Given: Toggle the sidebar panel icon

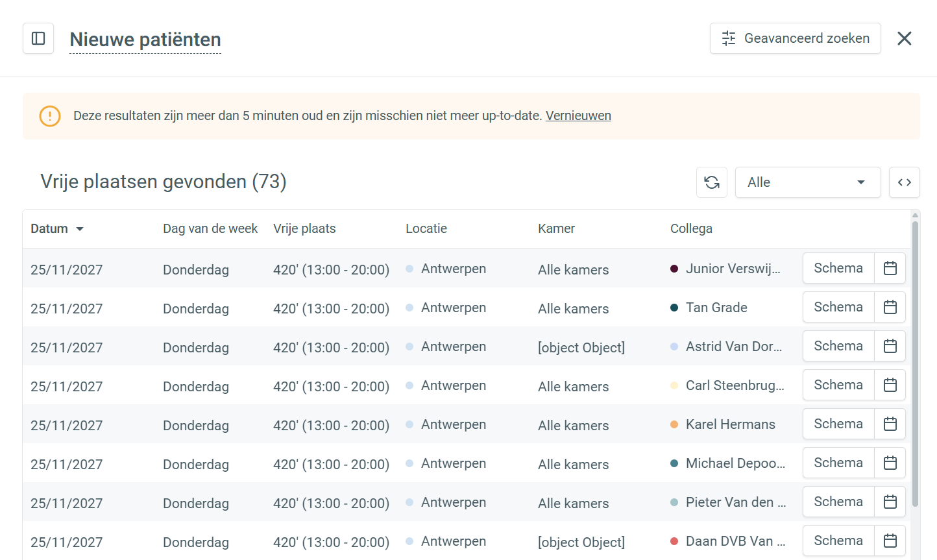Looking at the screenshot, I should [38, 38].
